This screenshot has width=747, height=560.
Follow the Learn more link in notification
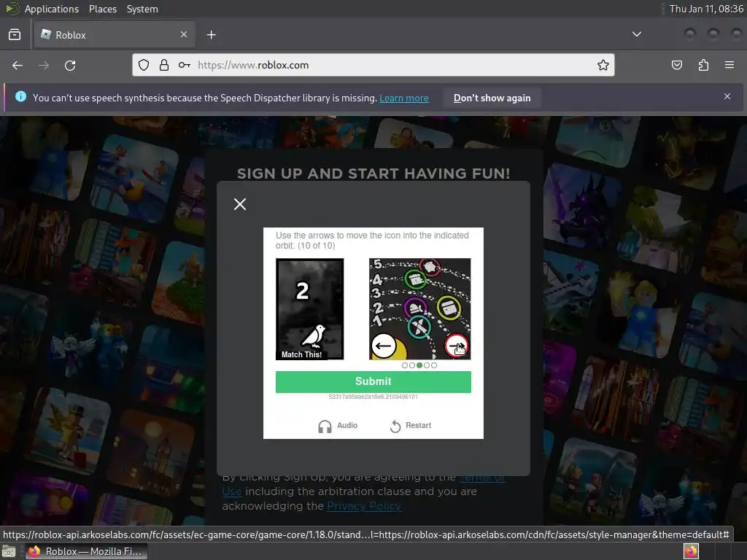coord(403,98)
